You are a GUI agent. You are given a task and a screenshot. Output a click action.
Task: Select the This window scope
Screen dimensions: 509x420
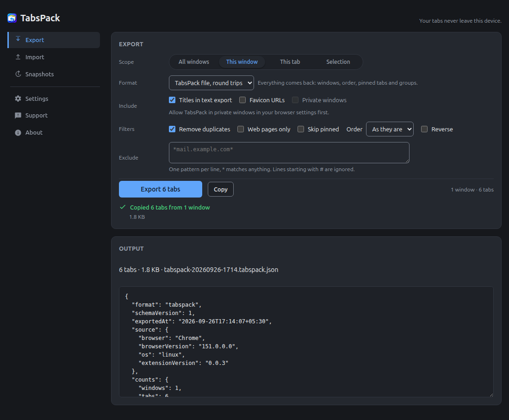click(x=242, y=62)
